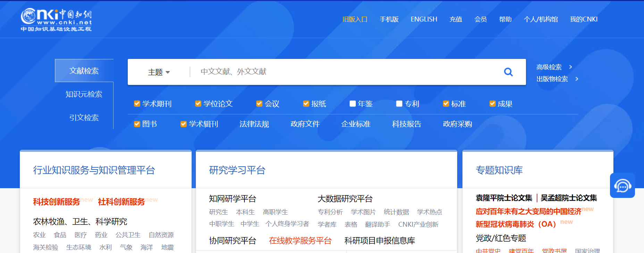This screenshot has height=253, width=644.
Task: Open the 科技创新服务 link
Action: coord(57,202)
